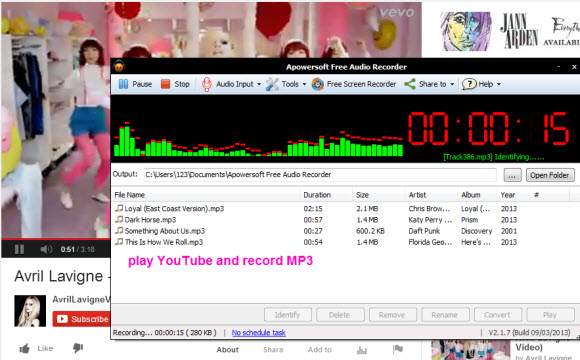Click the Daft Punk artist cell
Screen dimensions: 580x360
[424, 231]
